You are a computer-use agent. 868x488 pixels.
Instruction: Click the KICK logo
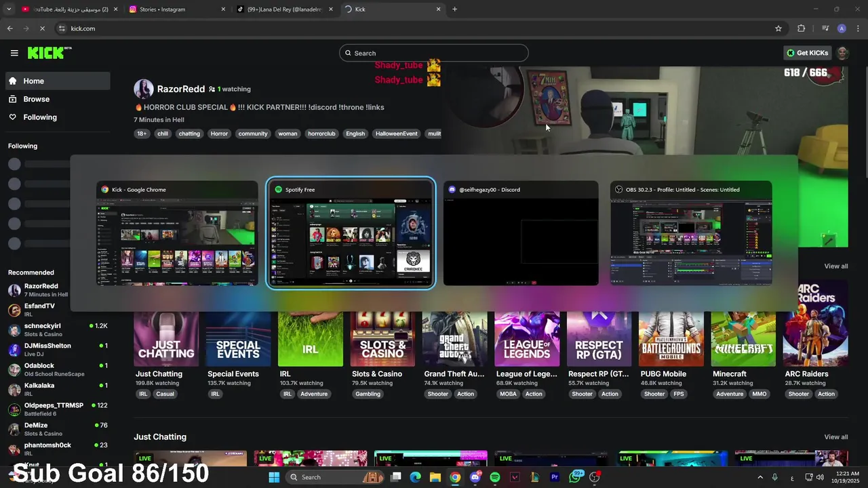pos(49,53)
